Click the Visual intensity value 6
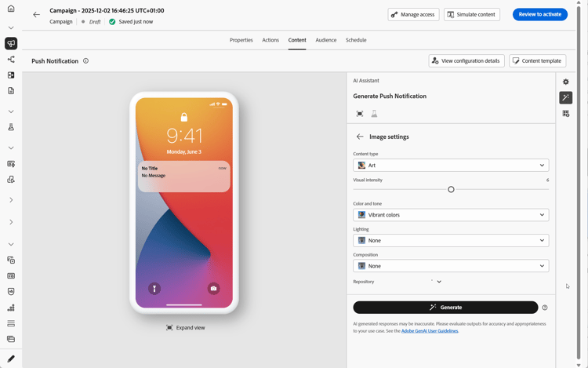Viewport: 588px width, 368px height. coord(547,180)
